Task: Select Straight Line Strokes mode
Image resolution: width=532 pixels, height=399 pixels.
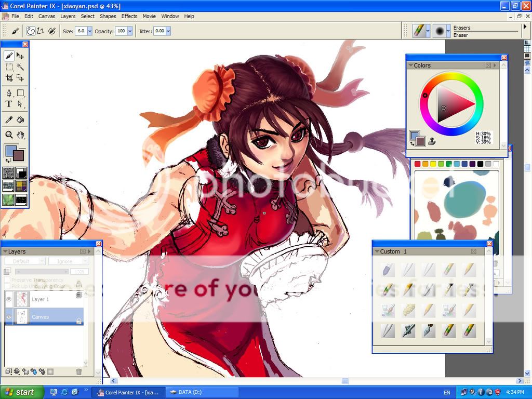Action: (x=40, y=31)
